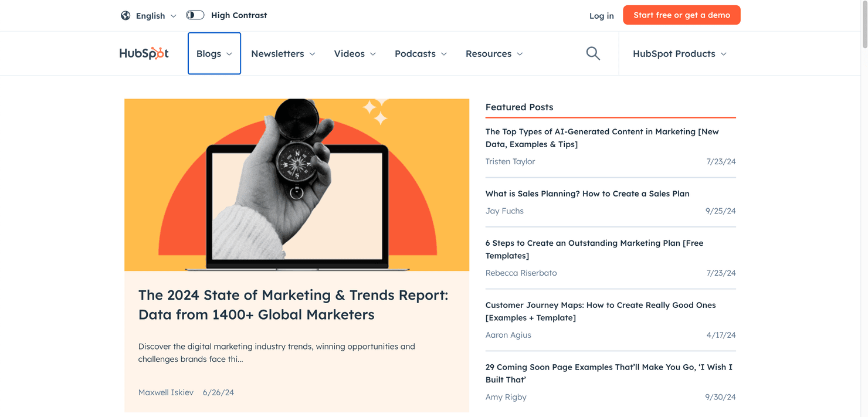This screenshot has height=417, width=868.
Task: Click author name Maxwell Iskiev
Action: pyautogui.click(x=166, y=392)
